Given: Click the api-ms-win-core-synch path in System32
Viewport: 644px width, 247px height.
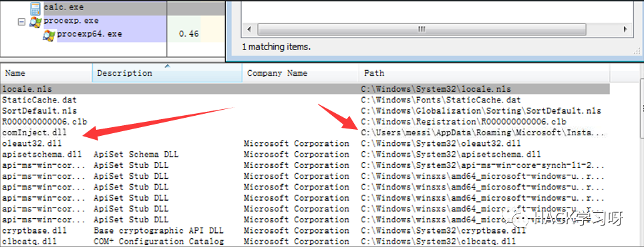Looking at the screenshot, I should coord(482,165).
